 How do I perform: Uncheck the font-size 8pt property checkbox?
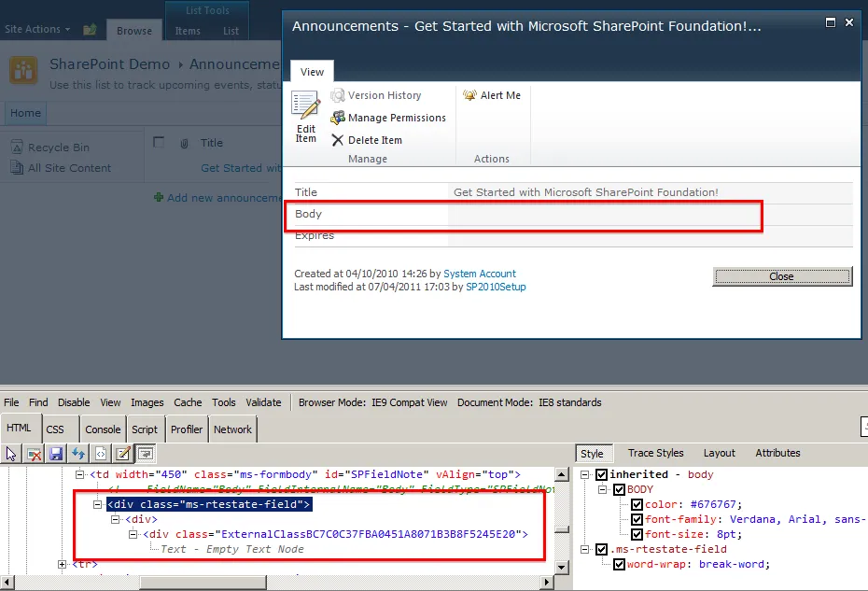pyautogui.click(x=637, y=534)
